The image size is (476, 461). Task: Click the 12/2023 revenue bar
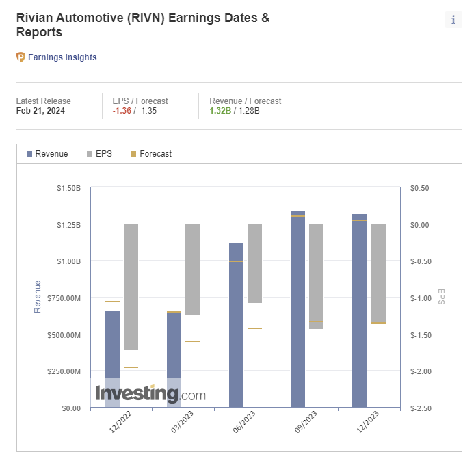(x=360, y=311)
